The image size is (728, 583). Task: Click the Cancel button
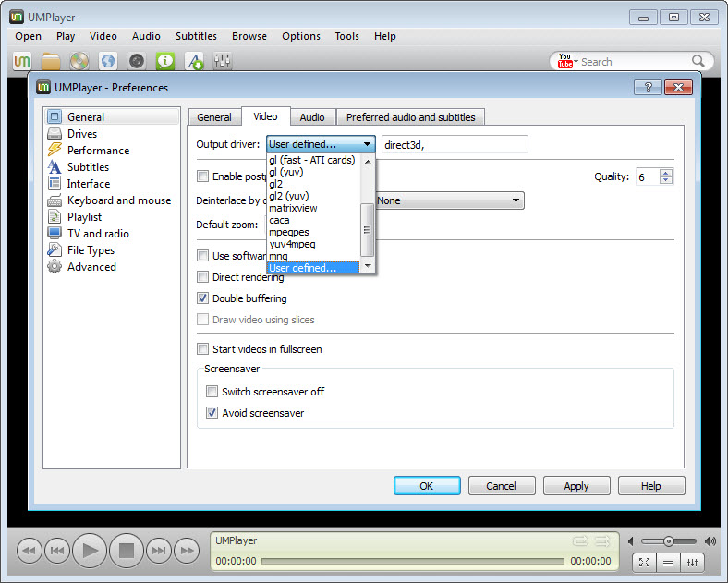tap(502, 486)
